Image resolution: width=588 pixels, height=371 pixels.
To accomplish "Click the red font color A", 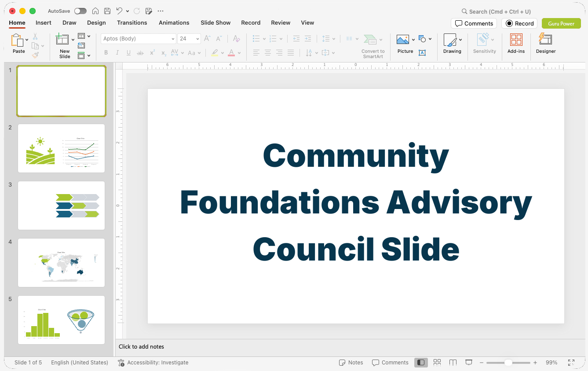I will pos(231,53).
